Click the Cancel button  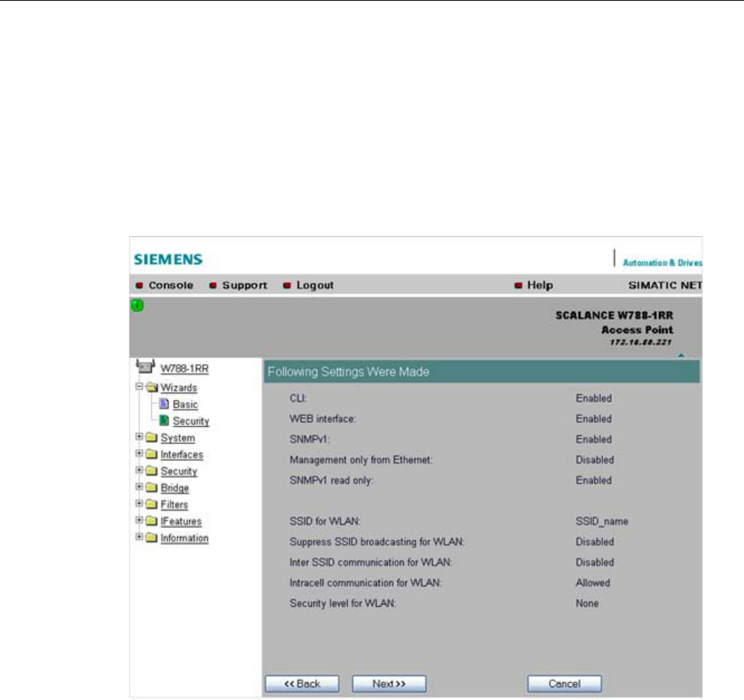click(x=565, y=684)
